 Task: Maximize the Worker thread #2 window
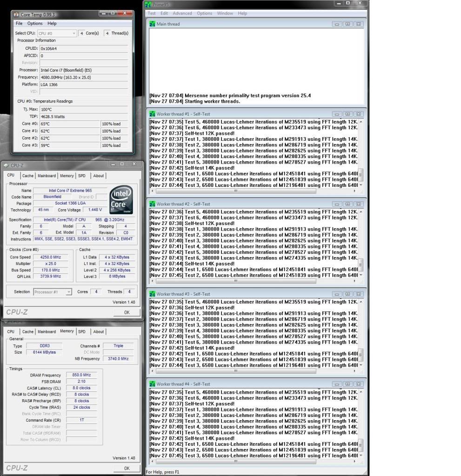pyautogui.click(x=347, y=205)
